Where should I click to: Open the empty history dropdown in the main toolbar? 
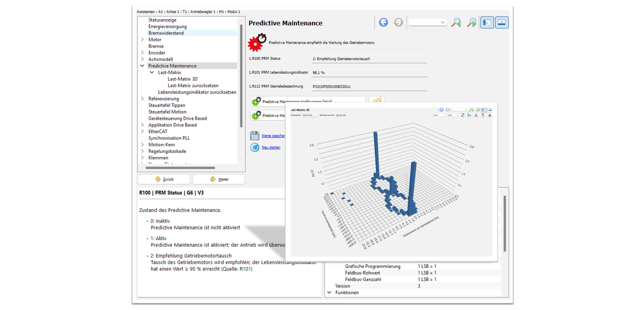pos(428,22)
